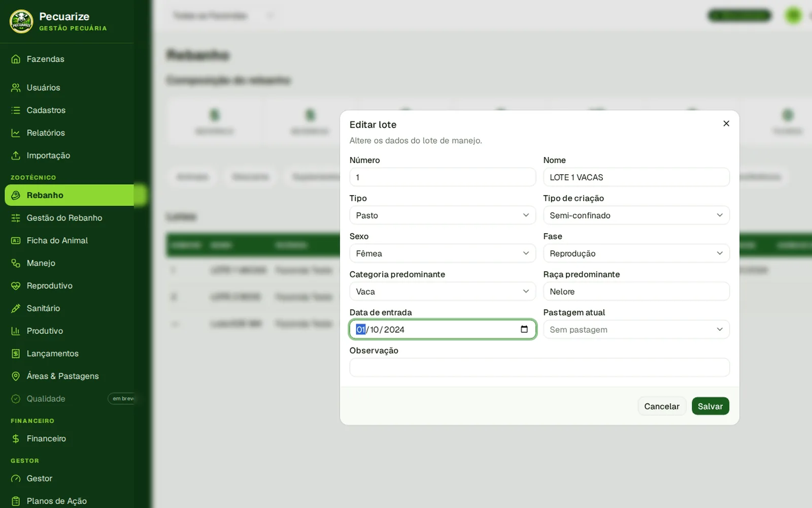Click the Rebanho leaf icon

click(x=16, y=195)
